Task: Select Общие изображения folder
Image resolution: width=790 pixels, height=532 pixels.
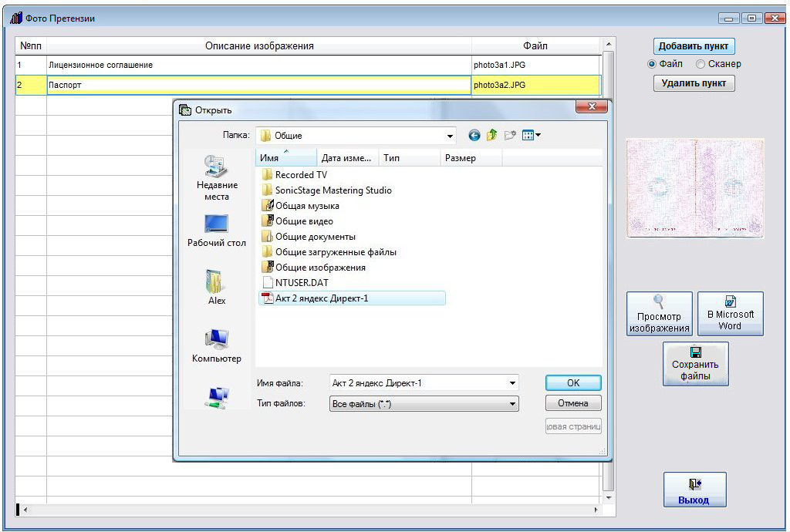Action: coord(313,268)
